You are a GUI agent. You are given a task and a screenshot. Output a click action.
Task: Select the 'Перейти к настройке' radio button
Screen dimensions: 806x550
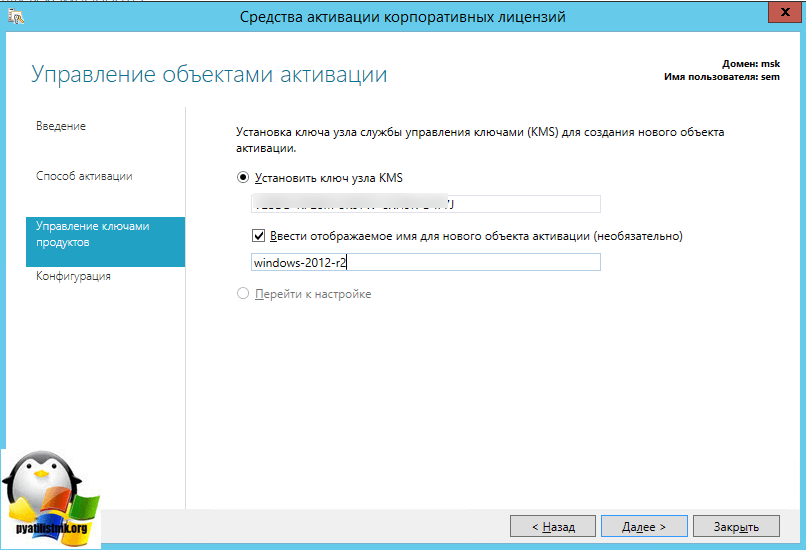(243, 294)
